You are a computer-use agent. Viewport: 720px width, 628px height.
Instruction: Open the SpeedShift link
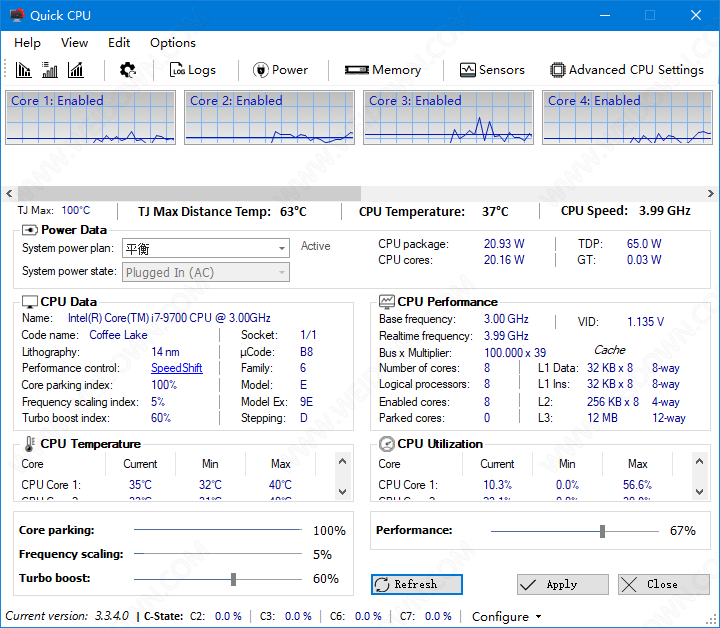pos(177,368)
